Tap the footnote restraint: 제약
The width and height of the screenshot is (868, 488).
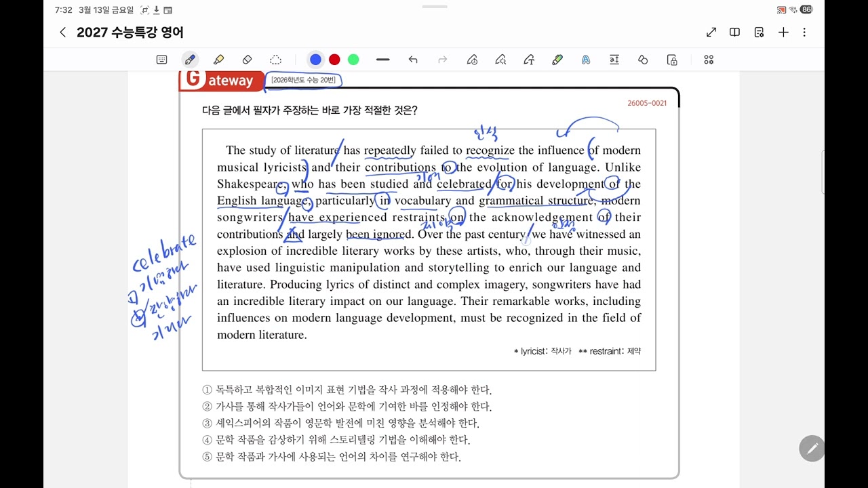tap(610, 351)
